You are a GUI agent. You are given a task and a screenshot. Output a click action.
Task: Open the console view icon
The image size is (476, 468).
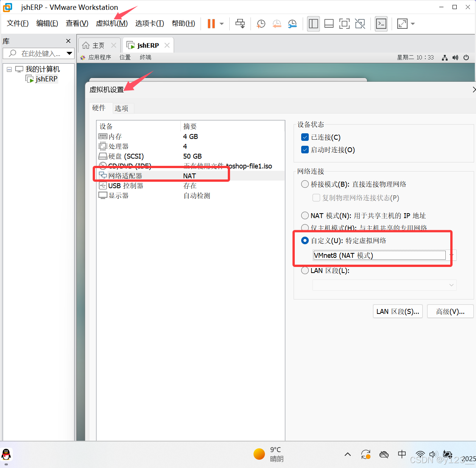[381, 24]
